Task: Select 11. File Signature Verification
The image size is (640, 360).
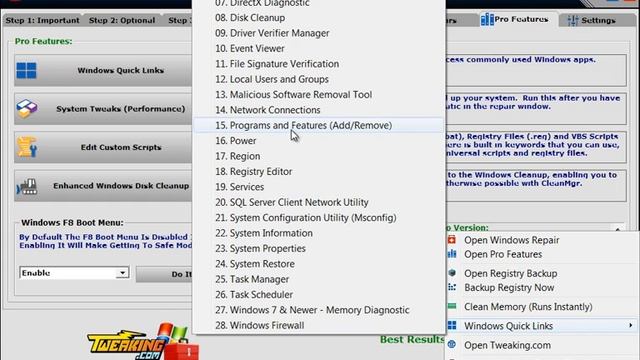Action: tap(318, 64)
